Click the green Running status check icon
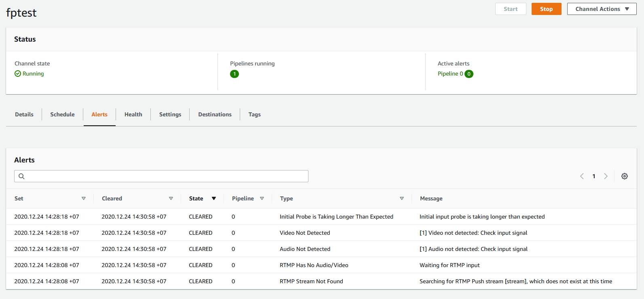Viewport: 644px width, 299px height. coord(18,74)
